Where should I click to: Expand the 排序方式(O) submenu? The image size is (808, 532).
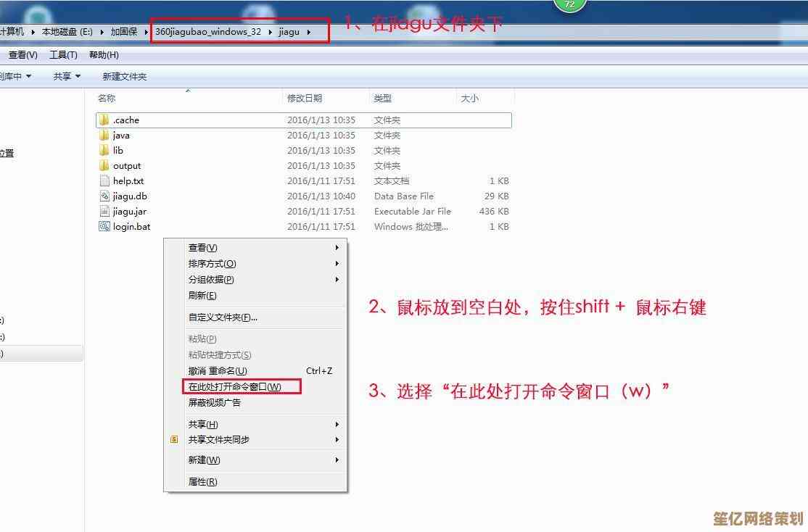tap(212, 264)
